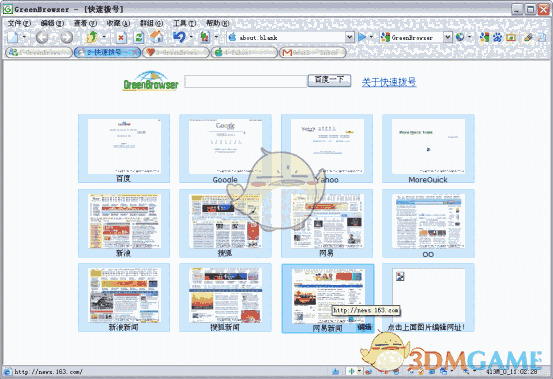553x379 pixels.
Task: Open the 新浪 speed-dial thumbnail
Action: tap(124, 223)
